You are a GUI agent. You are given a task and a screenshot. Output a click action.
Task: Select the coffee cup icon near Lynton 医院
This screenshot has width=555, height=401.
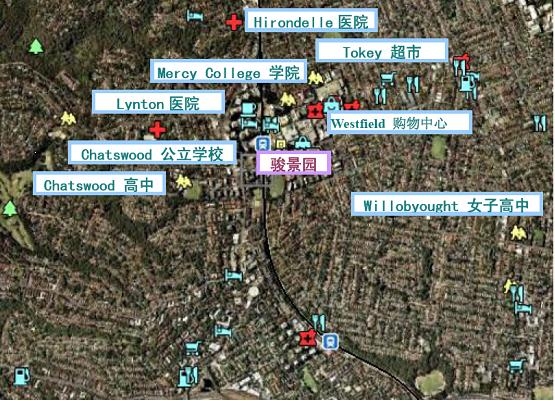[x=249, y=108]
